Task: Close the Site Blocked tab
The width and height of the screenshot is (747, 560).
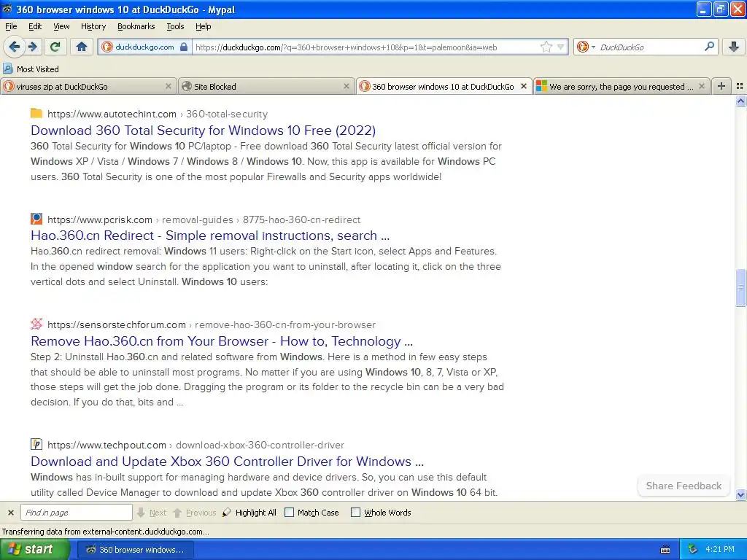Action: (x=347, y=86)
